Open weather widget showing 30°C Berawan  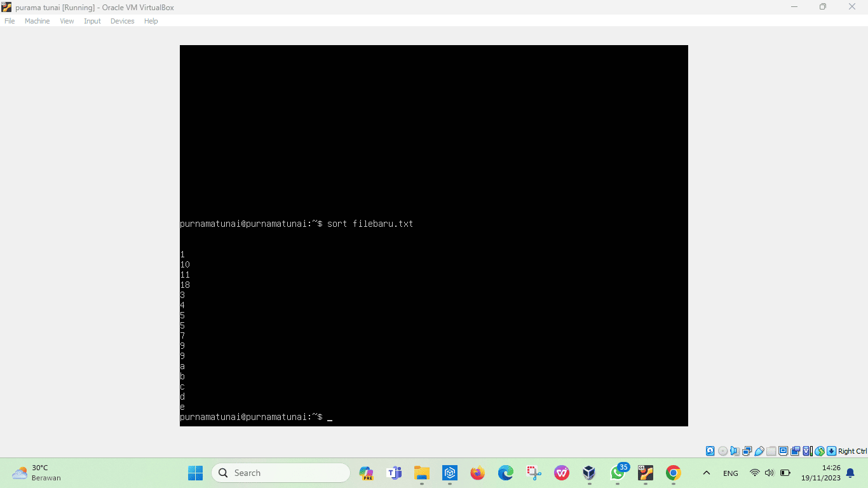pyautogui.click(x=37, y=473)
